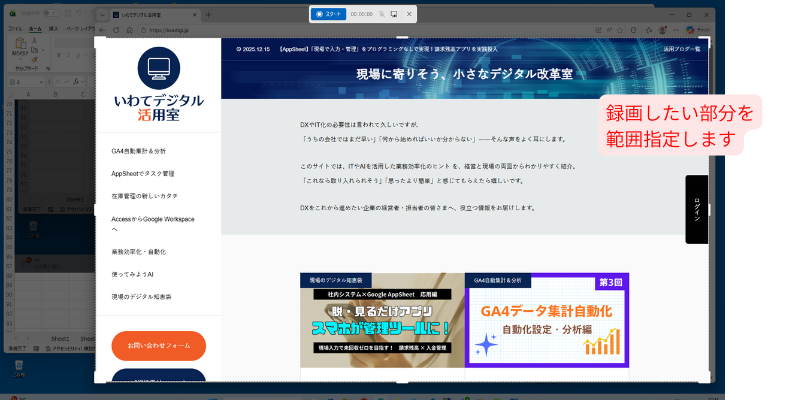Screen dimensions: 800x400
Task: Open GA4自動集計＆分析 in the sidebar menu
Action: 138,152
